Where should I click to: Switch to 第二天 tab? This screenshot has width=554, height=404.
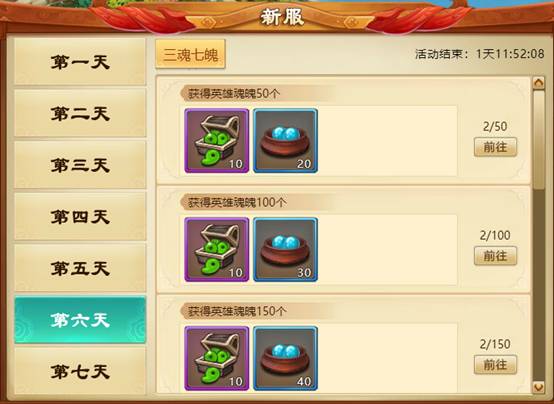tap(80, 113)
